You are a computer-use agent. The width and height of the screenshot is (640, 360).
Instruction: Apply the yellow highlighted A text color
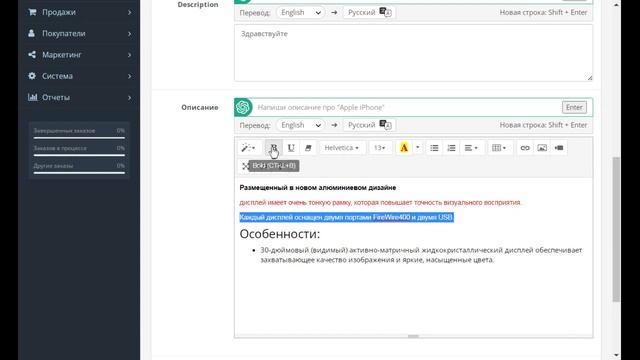(x=404, y=148)
